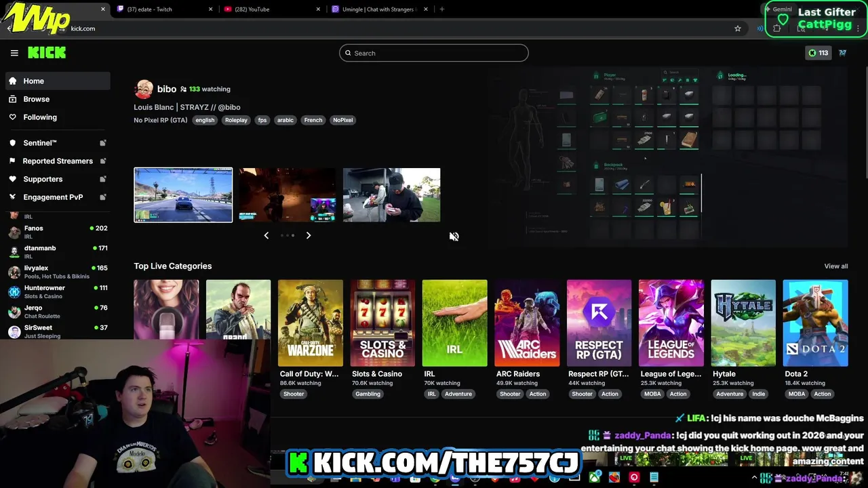
Task: Open Hunterowner channel in the sidebar
Action: tap(58, 291)
